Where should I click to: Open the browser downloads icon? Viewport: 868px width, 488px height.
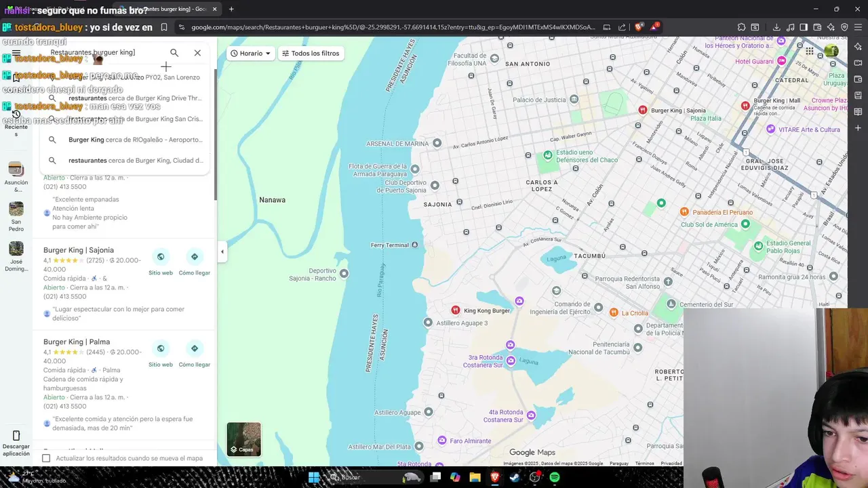pyautogui.click(x=776, y=27)
